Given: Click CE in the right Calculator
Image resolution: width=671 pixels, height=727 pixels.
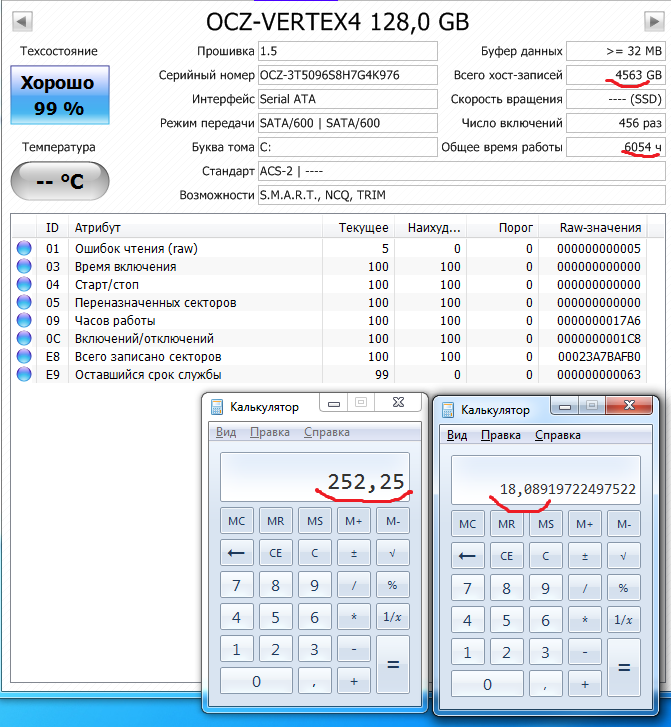Looking at the screenshot, I should [506, 556].
